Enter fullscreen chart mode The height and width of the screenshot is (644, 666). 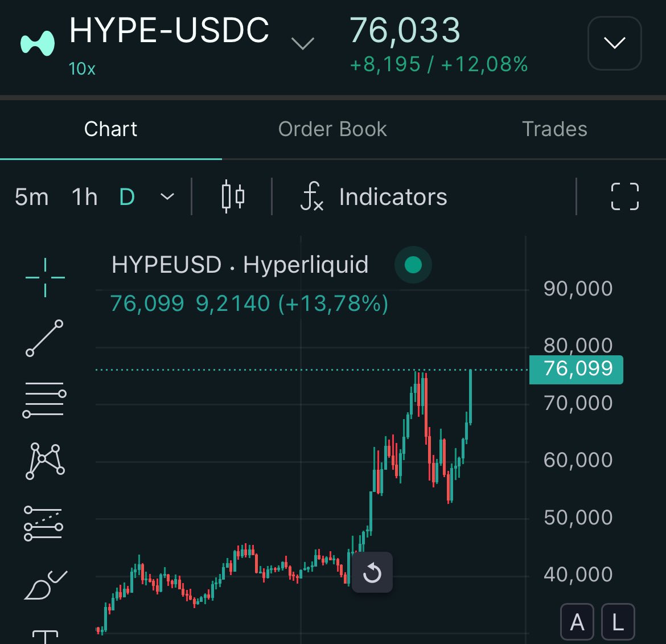click(625, 196)
